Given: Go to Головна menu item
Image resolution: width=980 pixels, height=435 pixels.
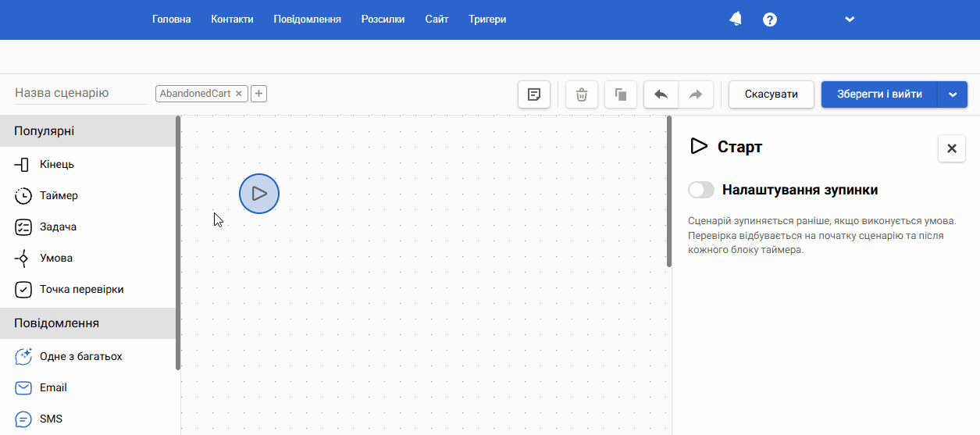Looking at the screenshot, I should pos(172,19).
